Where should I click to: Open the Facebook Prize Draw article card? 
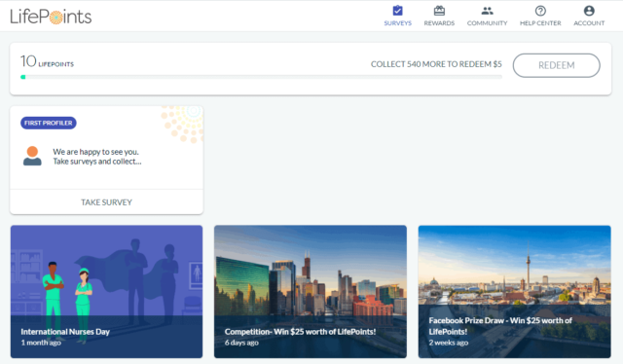(515, 292)
